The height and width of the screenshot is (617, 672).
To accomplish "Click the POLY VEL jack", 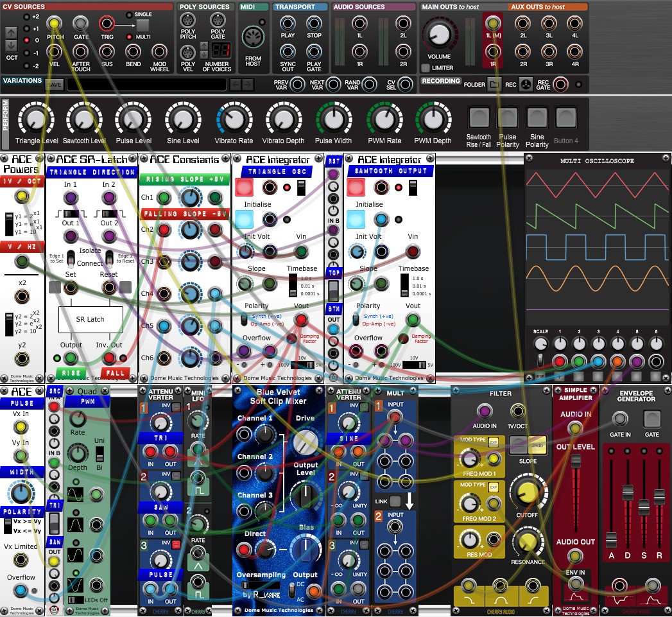I will [187, 53].
